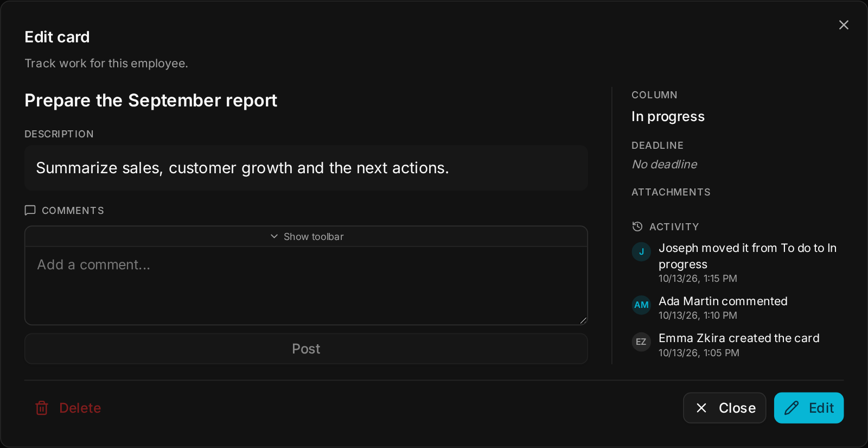This screenshot has height=448, width=868.
Task: Grab the comment box resize handle
Action: [583, 320]
